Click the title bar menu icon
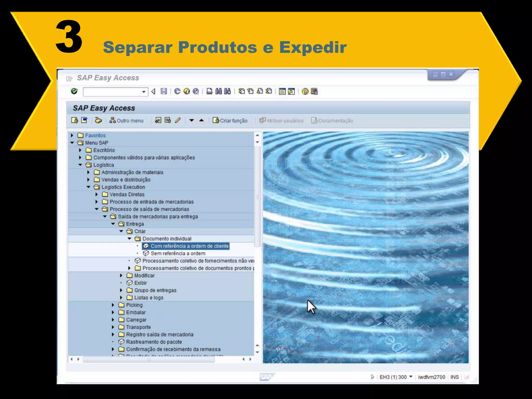Viewport: 532px width, 399px height. [x=69, y=78]
